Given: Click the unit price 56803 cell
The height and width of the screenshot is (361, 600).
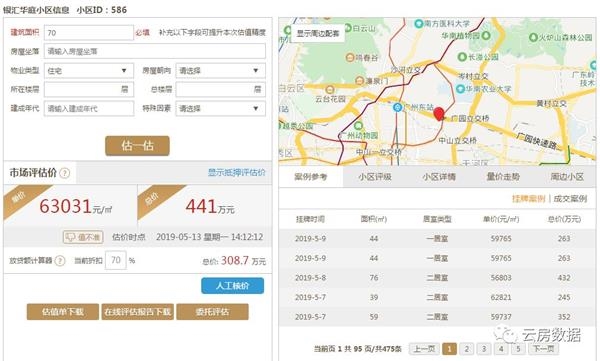Looking at the screenshot, I should (501, 278).
